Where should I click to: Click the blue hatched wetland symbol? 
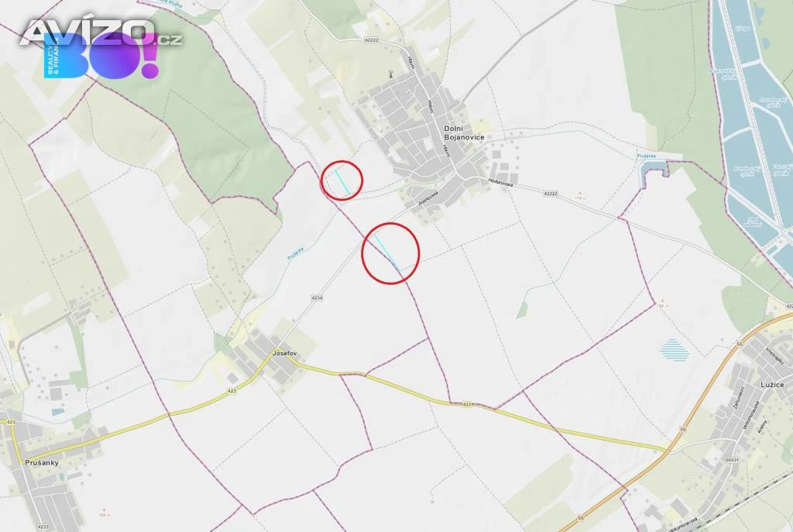675,350
